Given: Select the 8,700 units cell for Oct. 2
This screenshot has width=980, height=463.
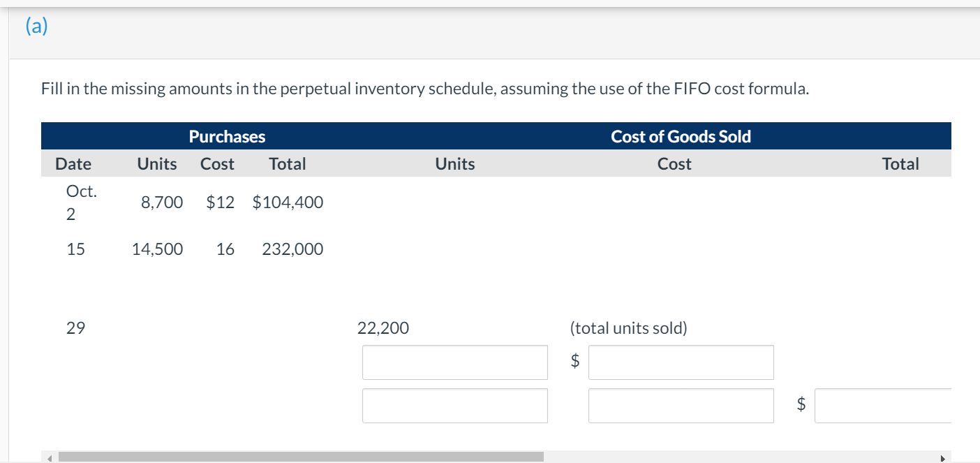Looking at the screenshot, I should [162, 203].
